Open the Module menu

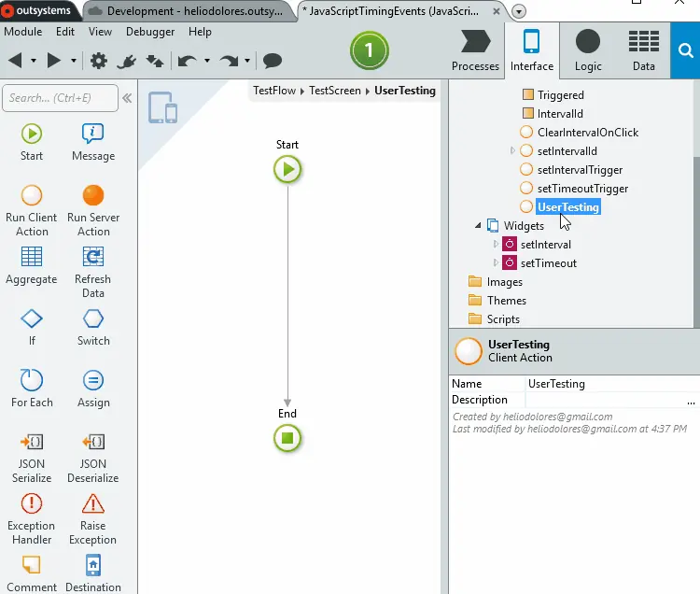[x=23, y=32]
